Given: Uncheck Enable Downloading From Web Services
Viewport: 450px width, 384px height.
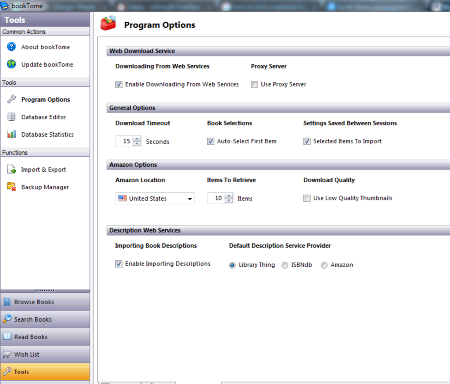Looking at the screenshot, I should [x=119, y=84].
